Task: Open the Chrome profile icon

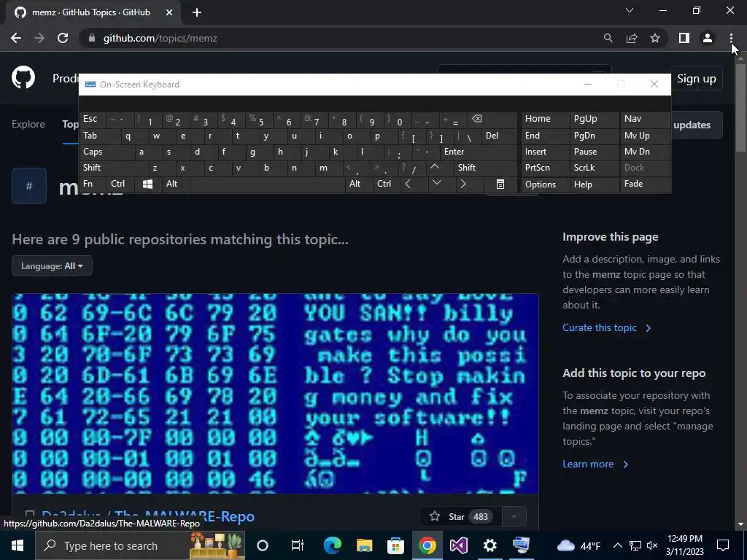Action: pos(708,38)
